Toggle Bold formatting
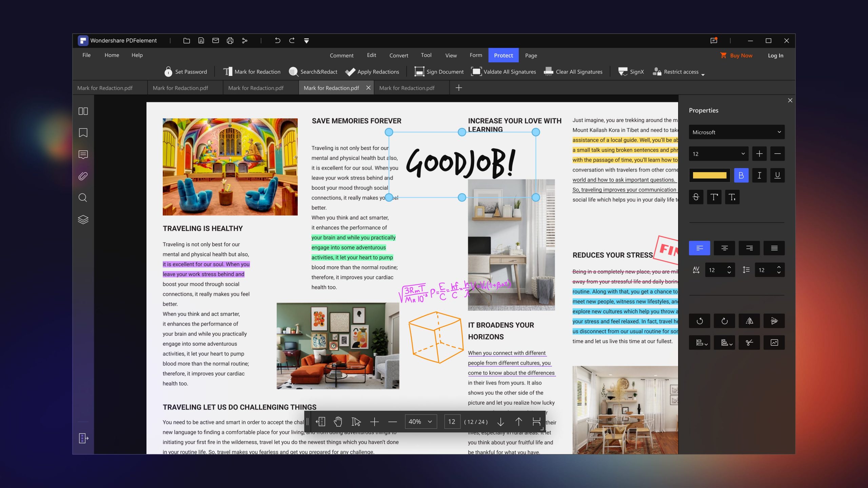The width and height of the screenshot is (868, 488). coord(741,175)
